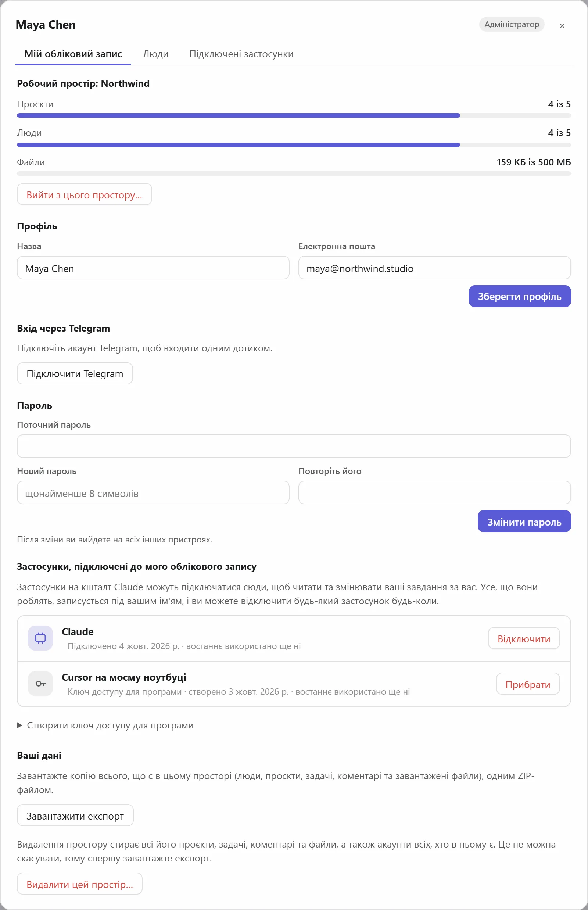This screenshot has height=910, width=588.
Task: Select the Мій обліковий запис tab
Action: pyautogui.click(x=73, y=54)
